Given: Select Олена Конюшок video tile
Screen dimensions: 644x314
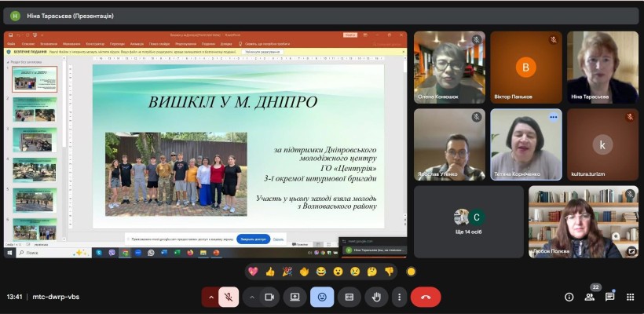Looking at the screenshot, I should pyautogui.click(x=449, y=68).
